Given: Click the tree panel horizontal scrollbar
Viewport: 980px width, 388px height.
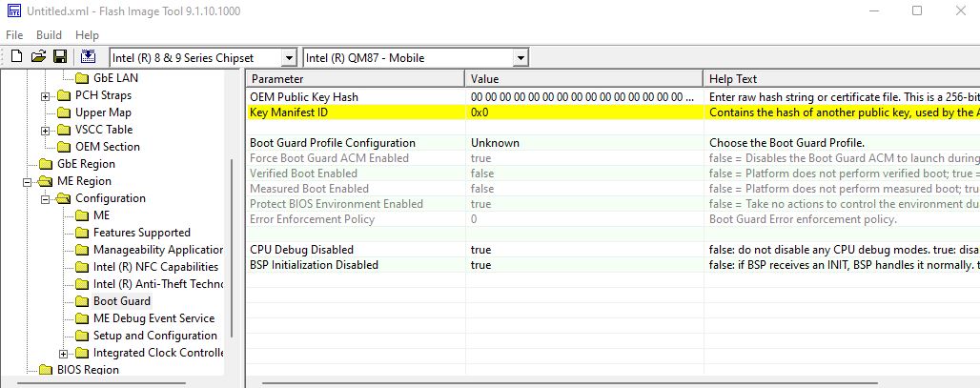Looking at the screenshot, I should [x=101, y=382].
